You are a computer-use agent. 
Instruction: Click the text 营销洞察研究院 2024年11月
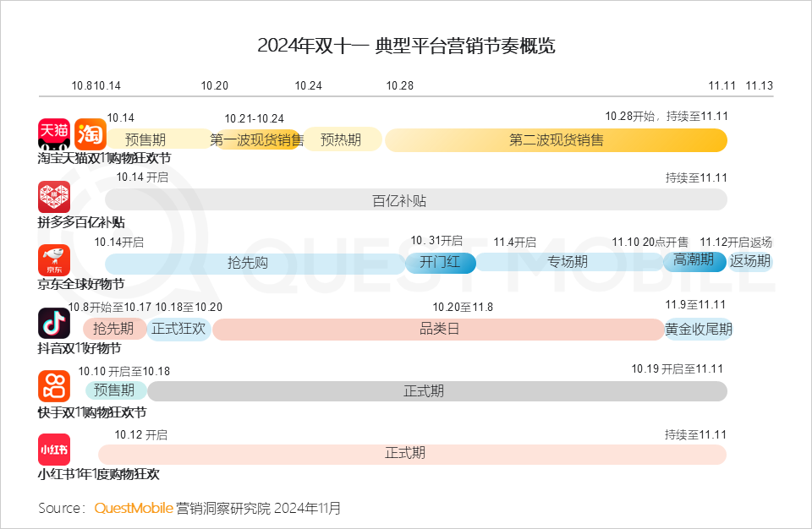259,508
